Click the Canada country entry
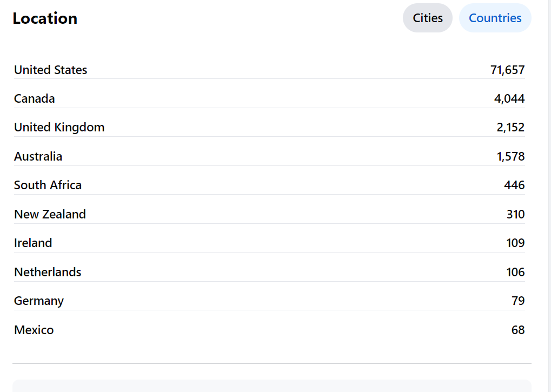This screenshot has height=392, width=551. click(x=35, y=98)
